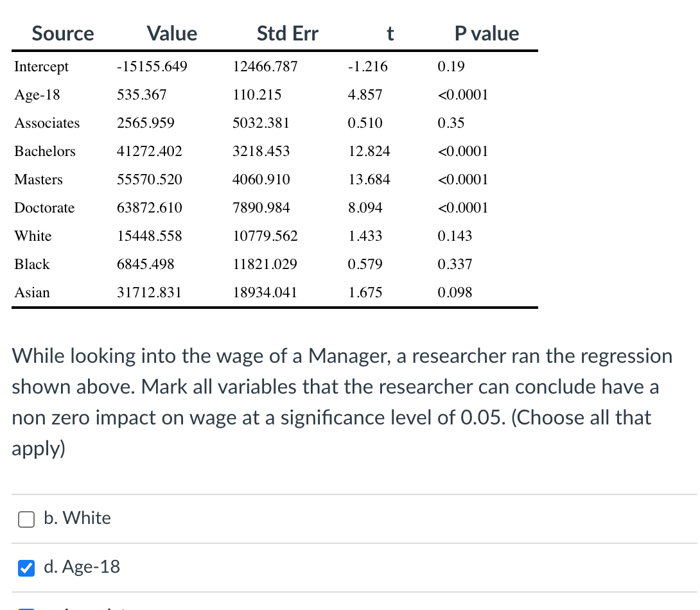Click the Doctorate standard error 7890.984
The height and width of the screenshot is (610, 700).
point(261,207)
